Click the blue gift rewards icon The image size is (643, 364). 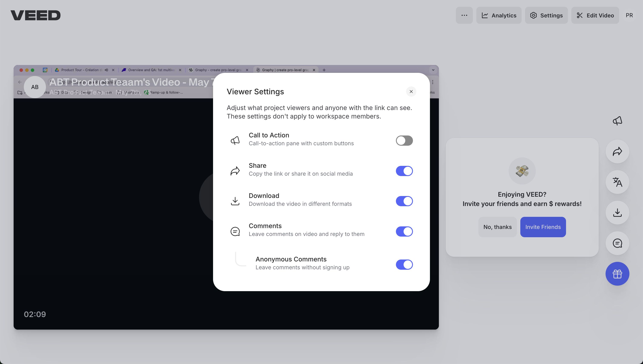point(617,274)
